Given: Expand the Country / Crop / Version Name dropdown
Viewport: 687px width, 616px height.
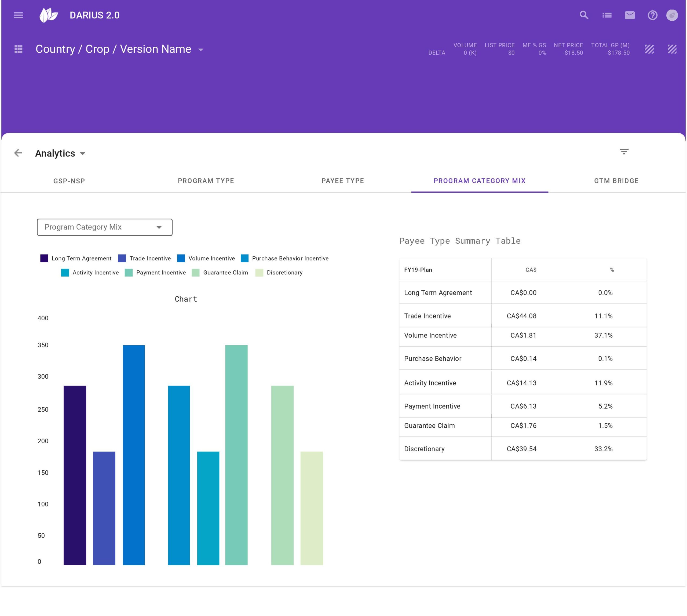Looking at the screenshot, I should pos(201,50).
